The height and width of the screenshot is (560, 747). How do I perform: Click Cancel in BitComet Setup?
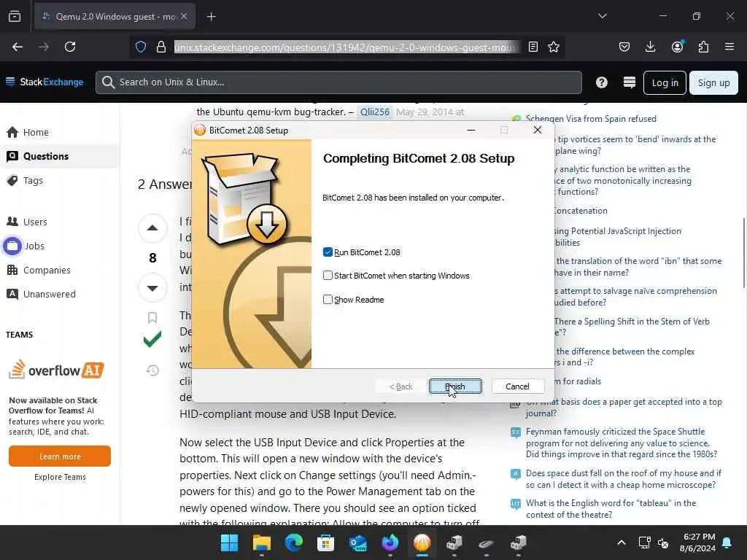517,386
